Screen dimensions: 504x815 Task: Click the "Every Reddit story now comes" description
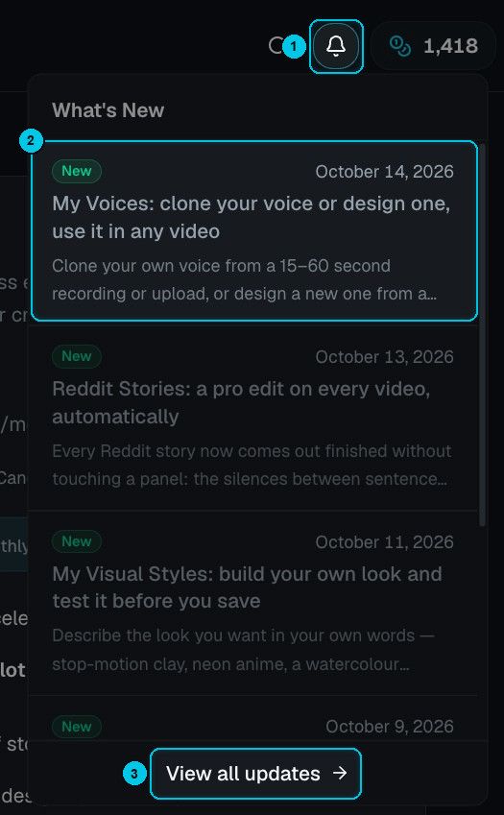(252, 465)
